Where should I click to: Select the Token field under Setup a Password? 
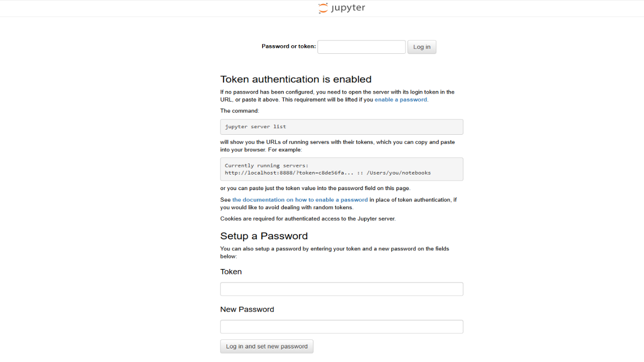(x=342, y=289)
